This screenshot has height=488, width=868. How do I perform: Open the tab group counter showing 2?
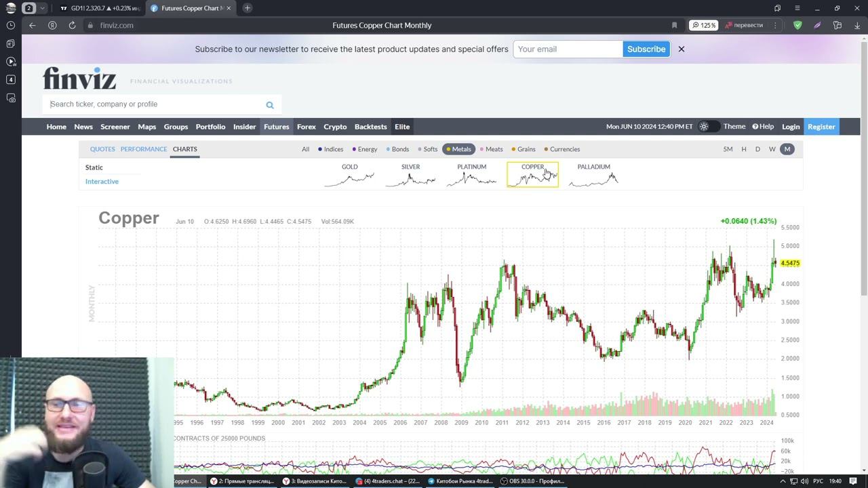click(x=29, y=8)
